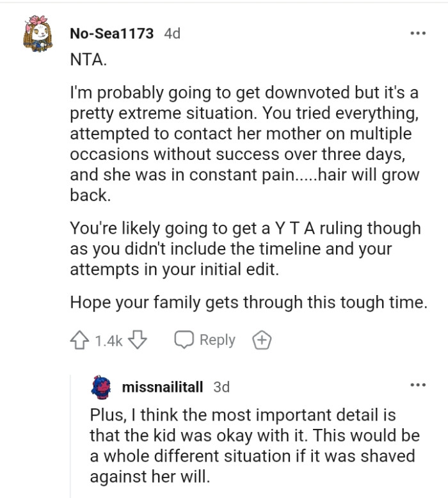
Task: Click the speech bubble reply icon
Action: coord(186,341)
